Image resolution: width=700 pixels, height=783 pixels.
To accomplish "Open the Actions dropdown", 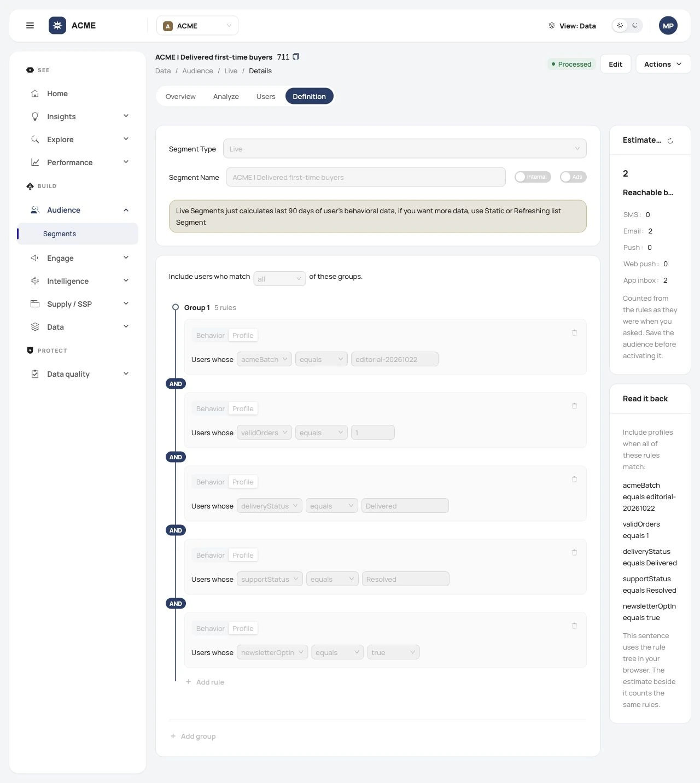I will pos(663,64).
